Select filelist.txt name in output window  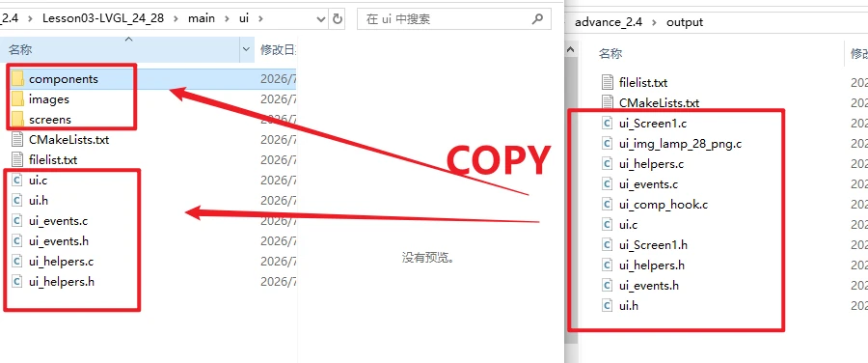coord(644,82)
